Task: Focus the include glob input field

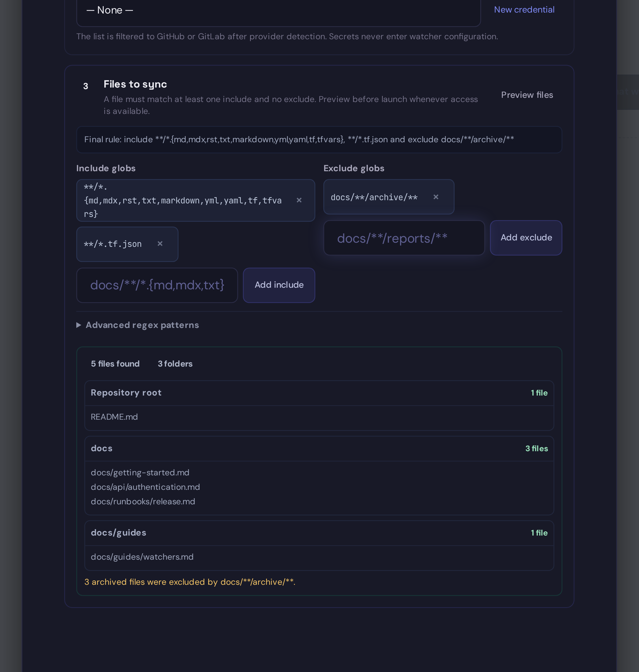Action: [x=157, y=285]
